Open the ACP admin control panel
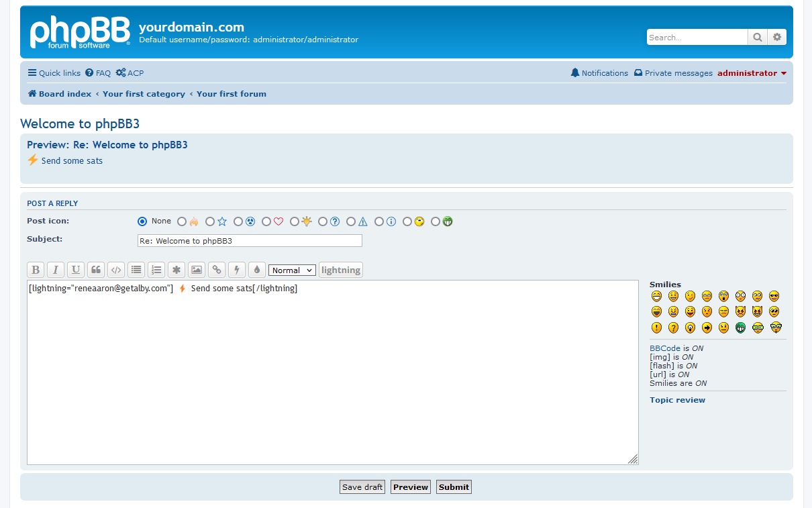This screenshot has height=508, width=812. point(130,73)
